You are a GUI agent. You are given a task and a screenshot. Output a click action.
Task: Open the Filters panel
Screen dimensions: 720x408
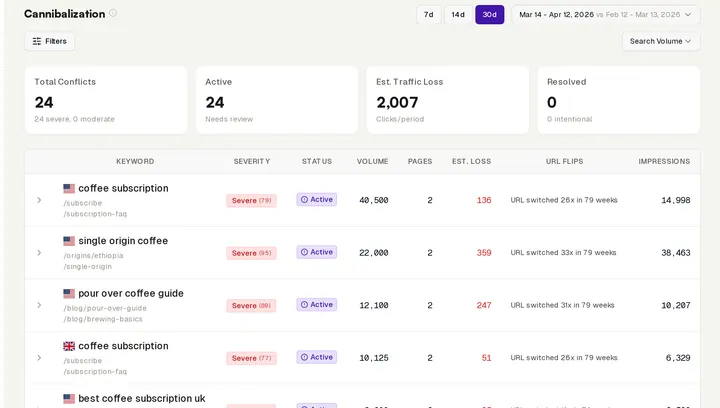(x=50, y=41)
